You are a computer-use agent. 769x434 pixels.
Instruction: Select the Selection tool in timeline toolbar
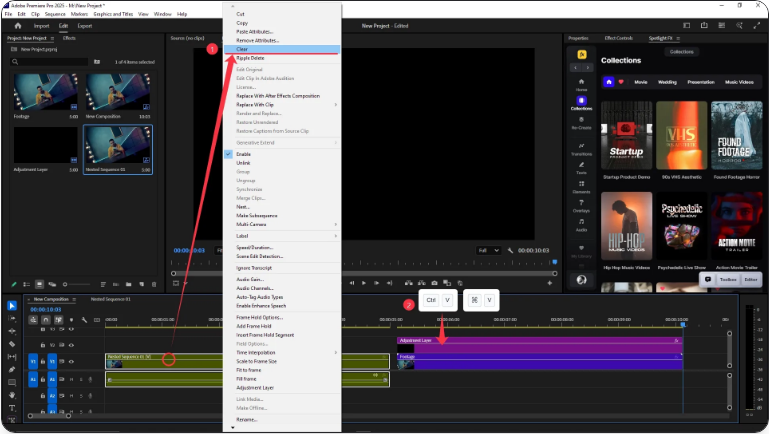click(x=12, y=306)
